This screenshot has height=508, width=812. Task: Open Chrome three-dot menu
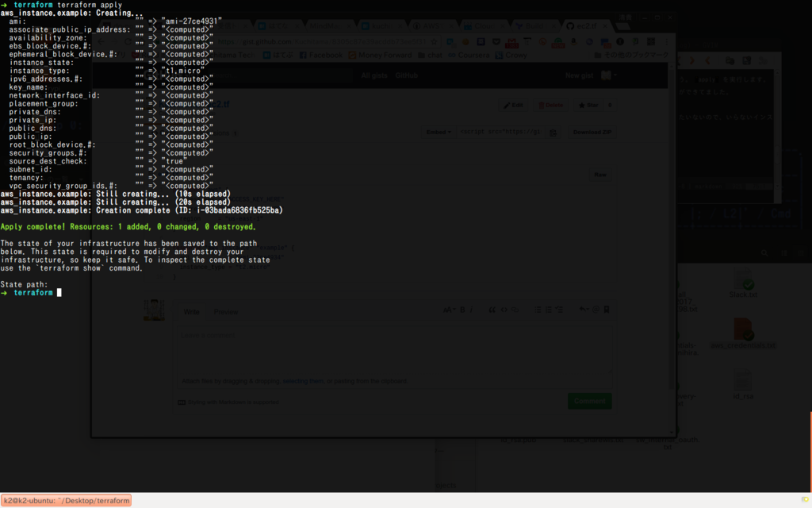point(666,42)
